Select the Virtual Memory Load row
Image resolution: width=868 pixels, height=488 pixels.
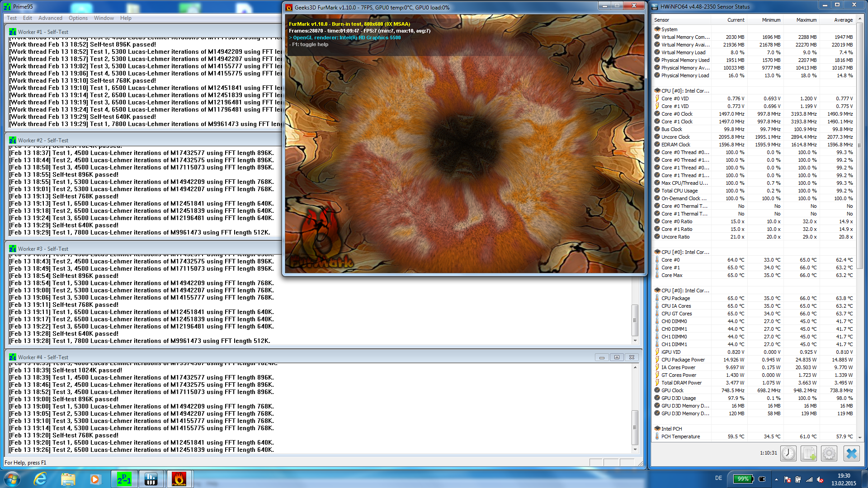click(x=754, y=52)
